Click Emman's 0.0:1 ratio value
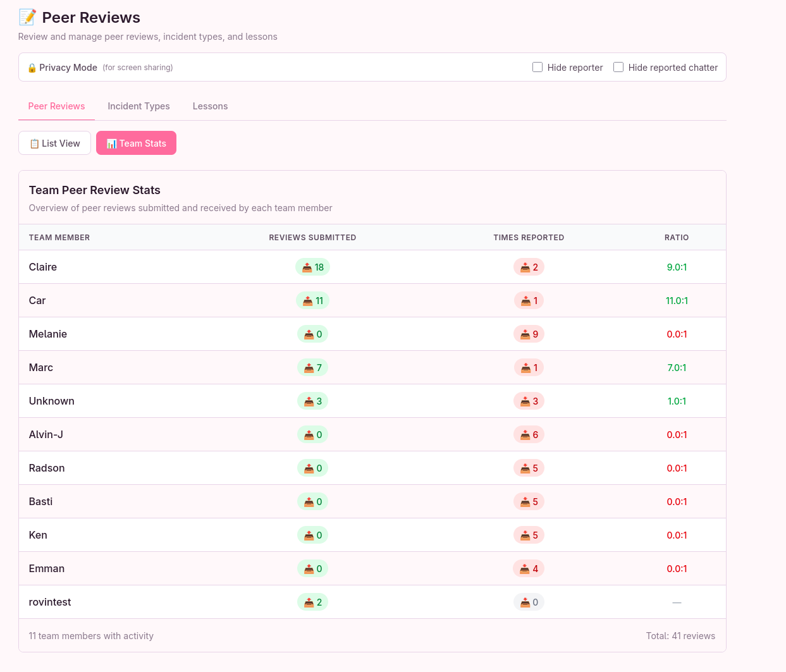Screen dimensions: 786x672 (677, 569)
